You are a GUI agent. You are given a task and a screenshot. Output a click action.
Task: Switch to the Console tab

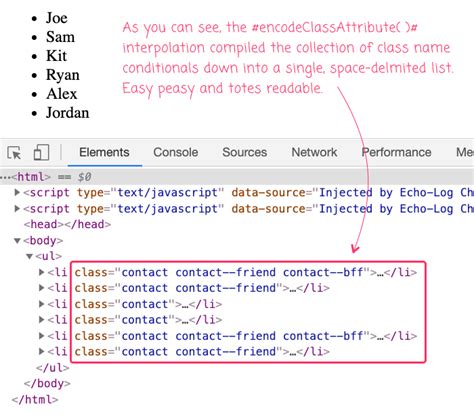pyautogui.click(x=176, y=152)
